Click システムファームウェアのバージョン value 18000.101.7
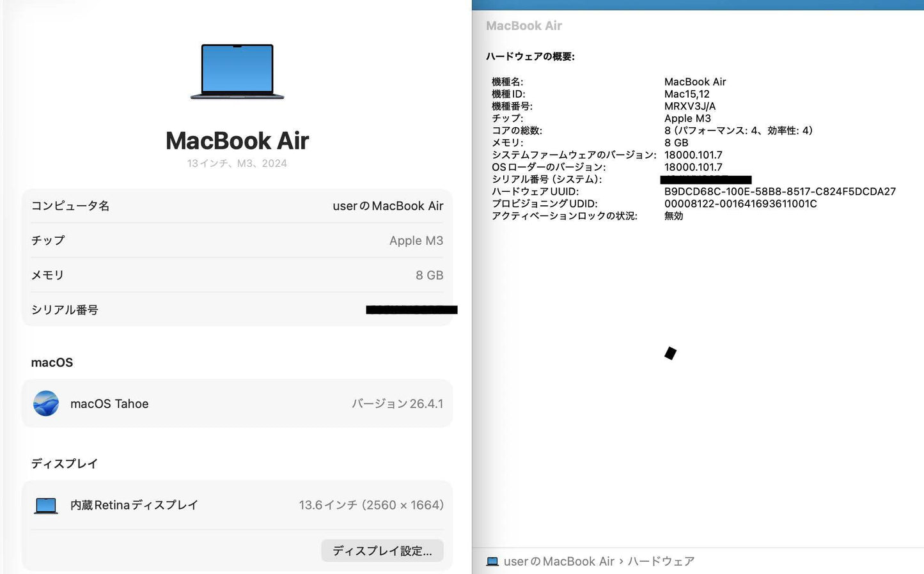 click(x=693, y=155)
